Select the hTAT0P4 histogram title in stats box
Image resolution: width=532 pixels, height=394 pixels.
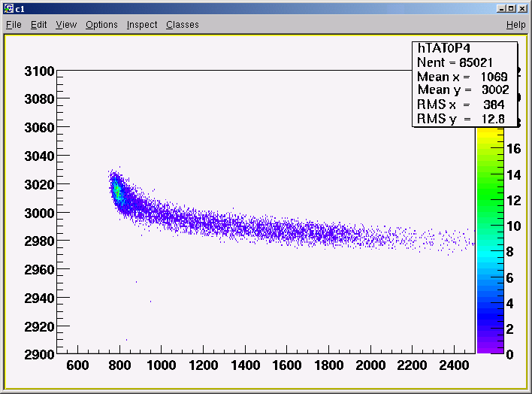(x=443, y=48)
